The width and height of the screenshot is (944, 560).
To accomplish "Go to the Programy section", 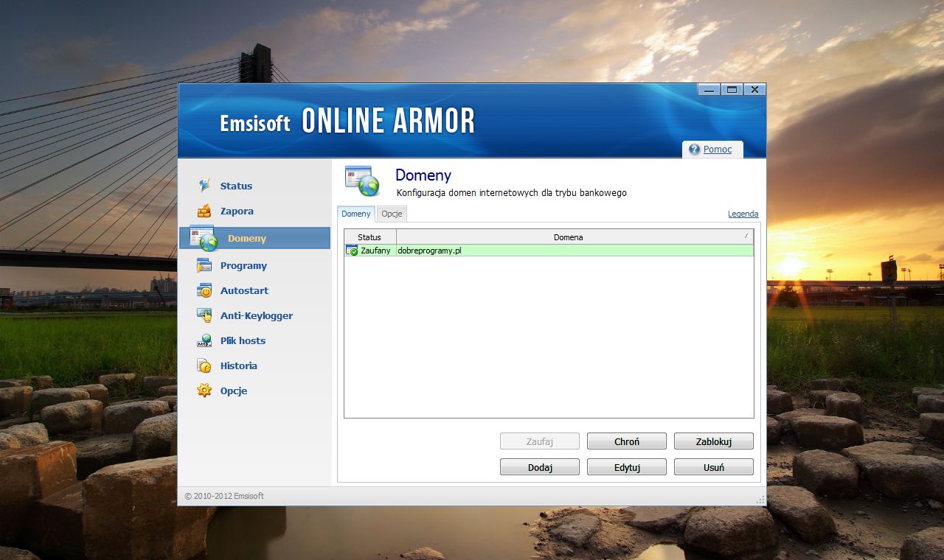I will coord(243,265).
